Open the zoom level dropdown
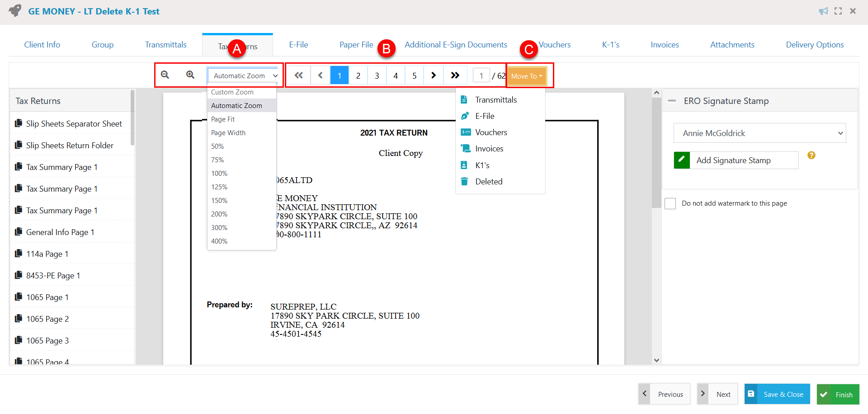The height and width of the screenshot is (414, 868). click(244, 75)
